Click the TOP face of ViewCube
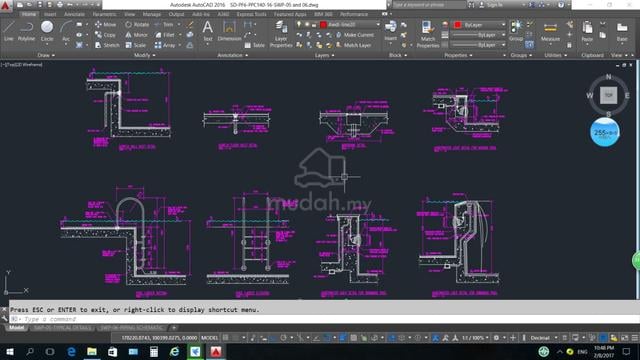The image size is (640, 360). [608, 95]
